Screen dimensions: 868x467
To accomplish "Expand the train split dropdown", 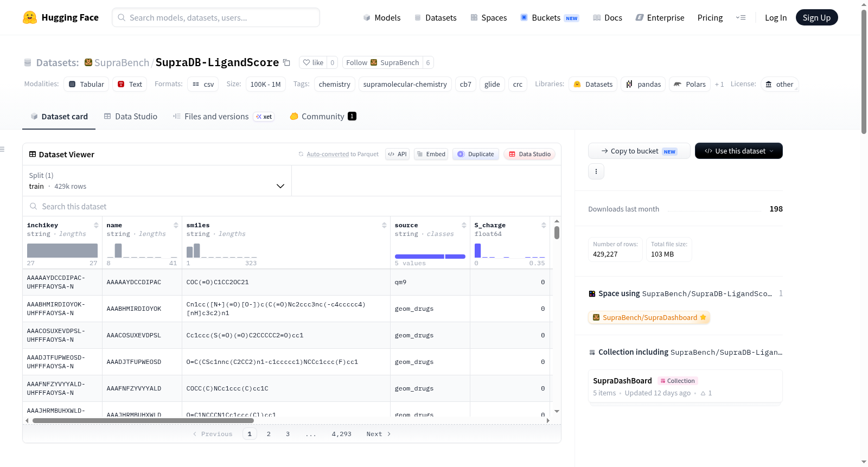I will coord(157,181).
